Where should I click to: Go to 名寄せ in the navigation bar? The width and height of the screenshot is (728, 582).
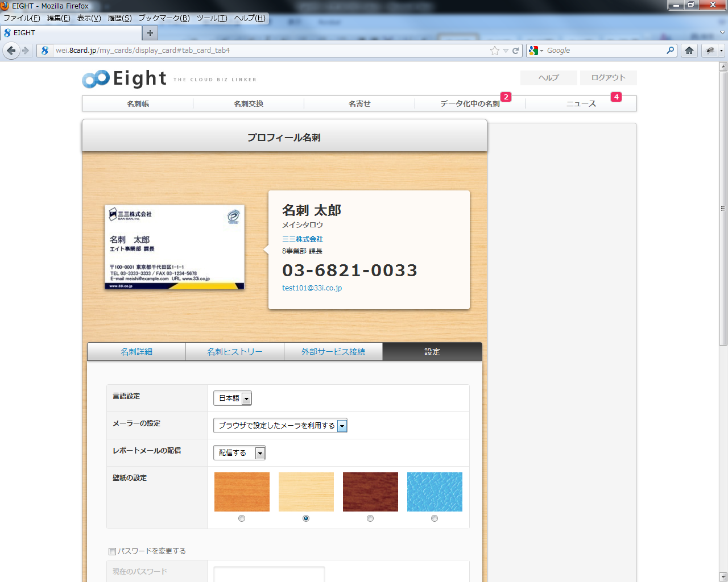pyautogui.click(x=359, y=103)
